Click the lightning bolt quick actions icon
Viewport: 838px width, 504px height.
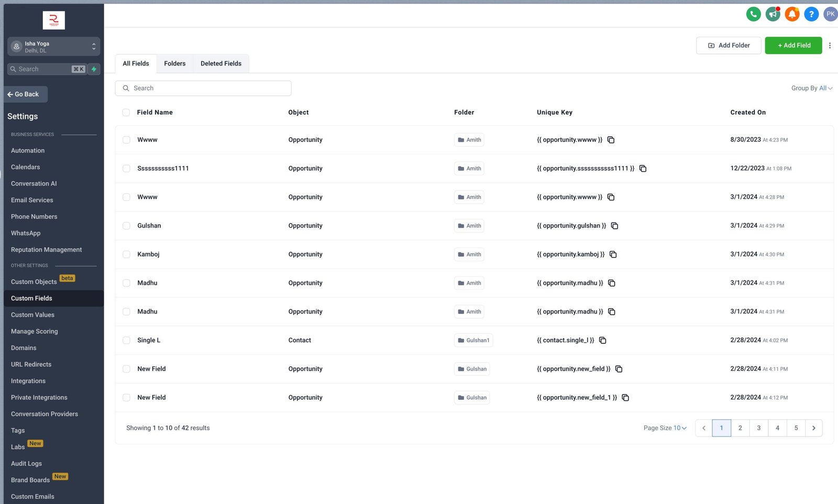[x=94, y=69]
